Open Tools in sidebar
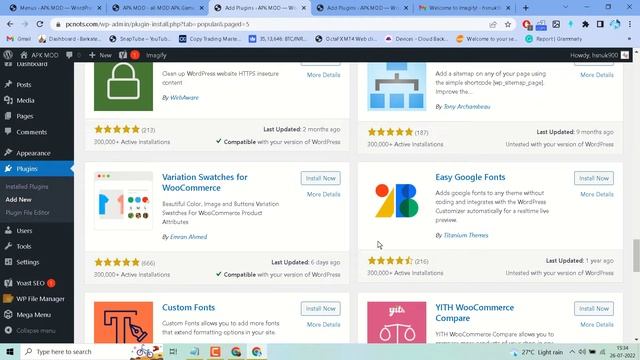This screenshot has height=360, width=640. (24, 246)
